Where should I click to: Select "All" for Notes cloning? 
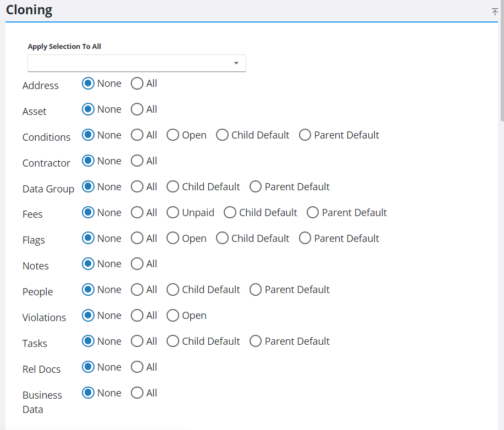[137, 264]
